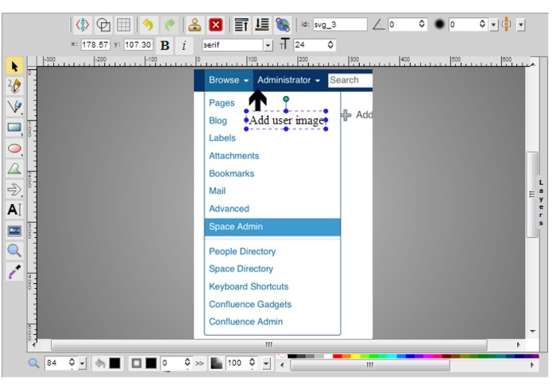Select the Image tool
Viewport: 552px width, 392px height.
click(x=14, y=231)
